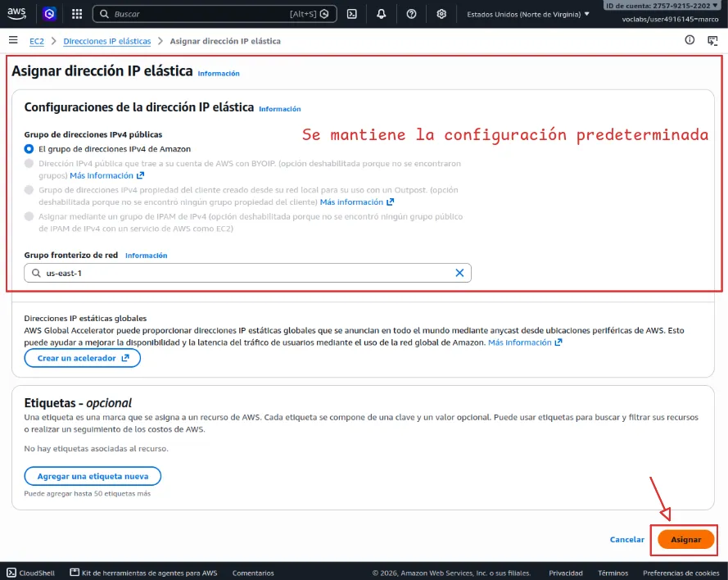
Task: Open Preferencias de cookies
Action: tap(681, 573)
